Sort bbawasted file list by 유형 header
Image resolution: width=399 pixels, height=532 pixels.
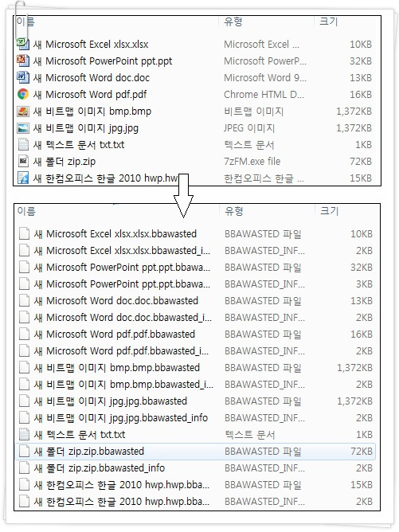coord(234,211)
